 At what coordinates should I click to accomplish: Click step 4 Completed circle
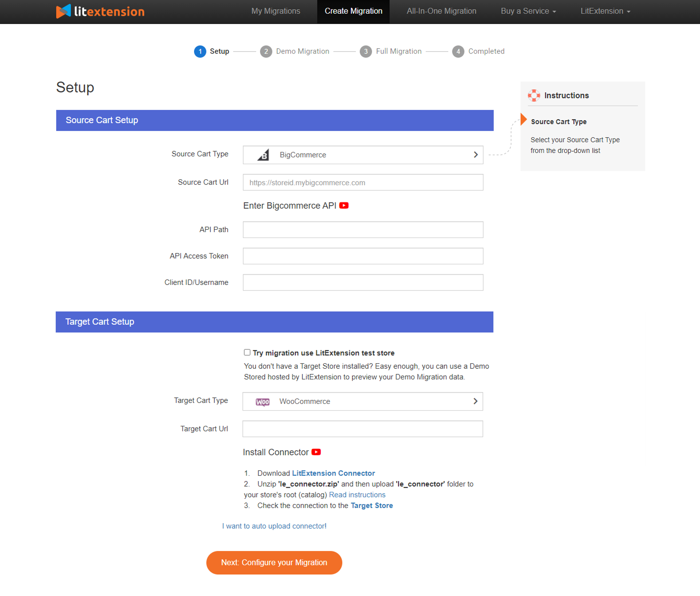[x=458, y=51]
